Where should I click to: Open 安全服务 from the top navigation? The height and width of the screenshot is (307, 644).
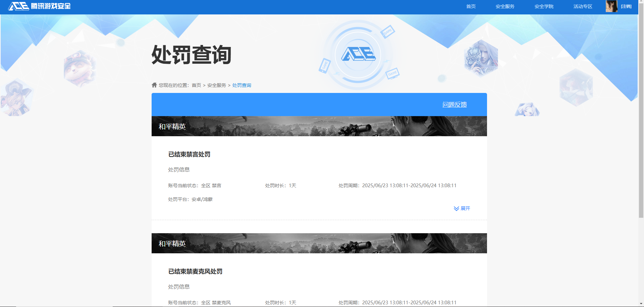[505, 6]
